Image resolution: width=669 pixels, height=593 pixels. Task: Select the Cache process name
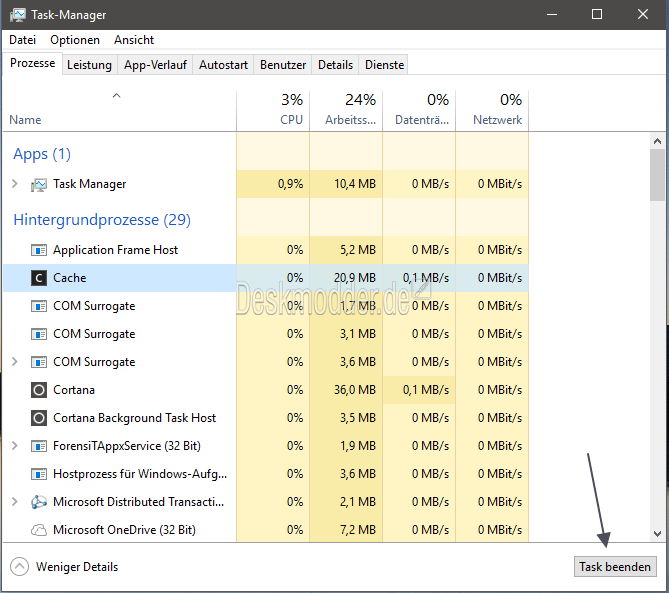coord(70,278)
